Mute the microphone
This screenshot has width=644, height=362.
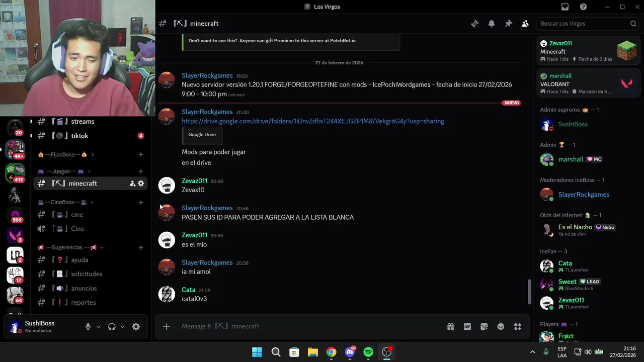click(x=88, y=327)
